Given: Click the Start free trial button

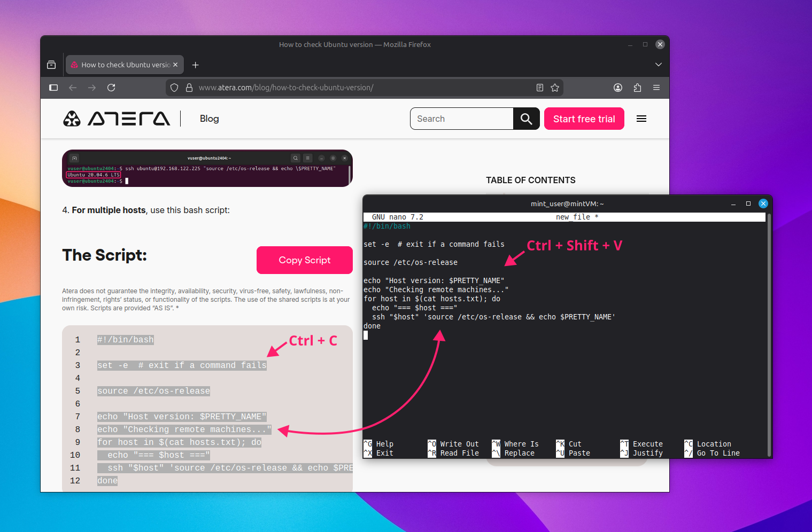Looking at the screenshot, I should click(x=584, y=119).
